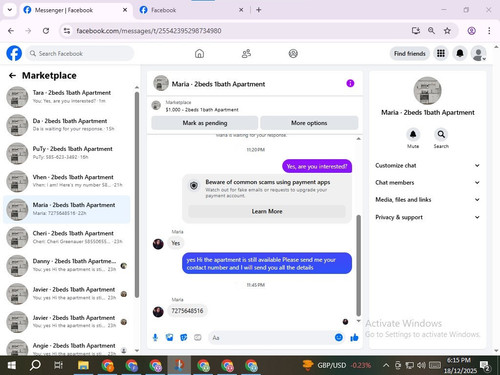The height and width of the screenshot is (375, 500).
Task: Open the Facebook menu grid icon
Action: click(441, 53)
